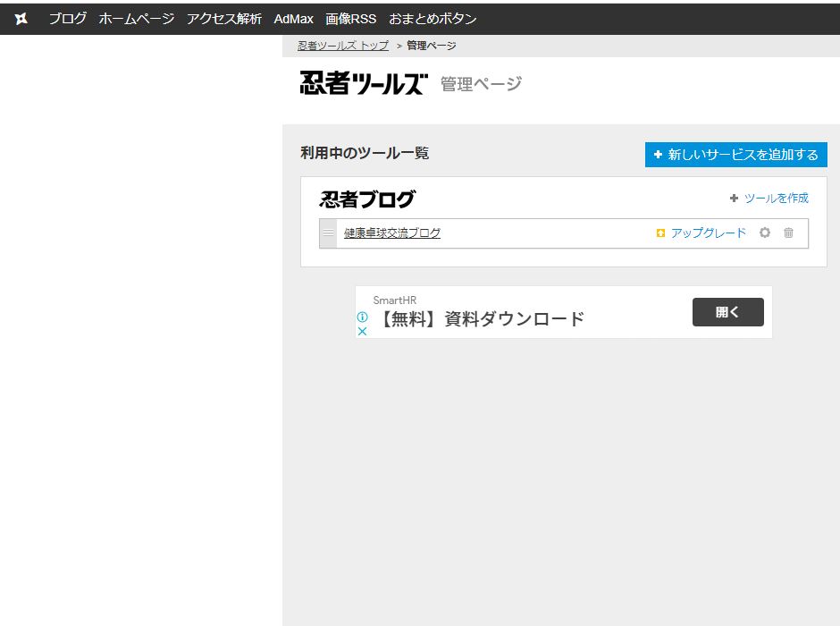Click the SmartHR advertiser label
The width and height of the screenshot is (840, 626).
coord(395,300)
